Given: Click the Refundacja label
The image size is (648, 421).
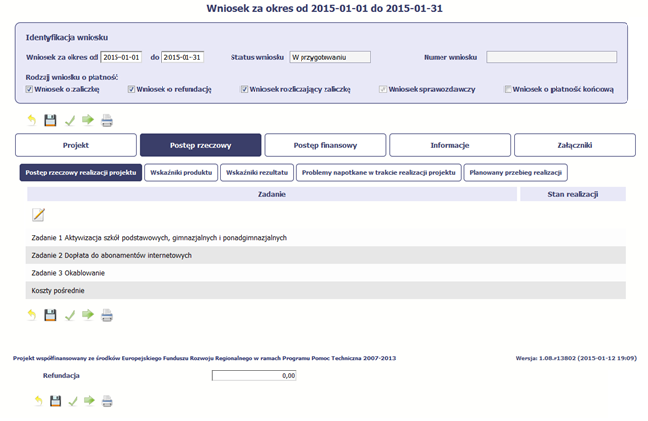Looking at the screenshot, I should [61, 376].
